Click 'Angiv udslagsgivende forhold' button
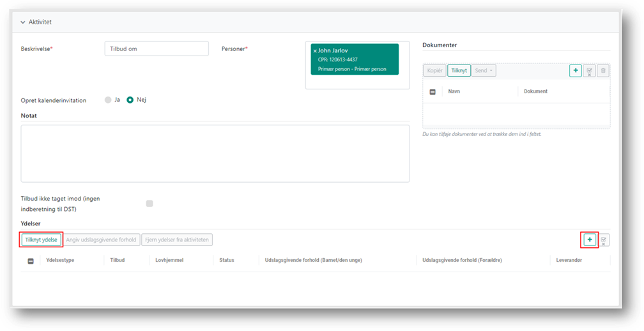Screen dimensions: 644x331 pyautogui.click(x=102, y=240)
